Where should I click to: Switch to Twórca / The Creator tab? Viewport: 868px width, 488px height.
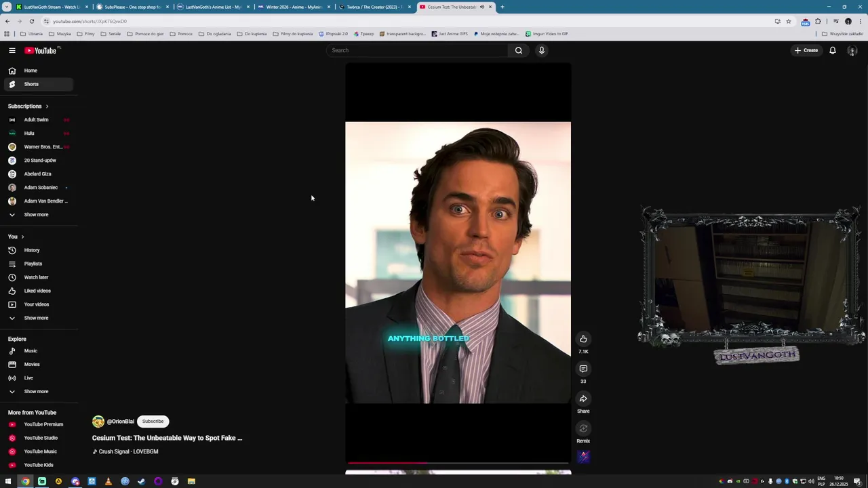coord(374,7)
